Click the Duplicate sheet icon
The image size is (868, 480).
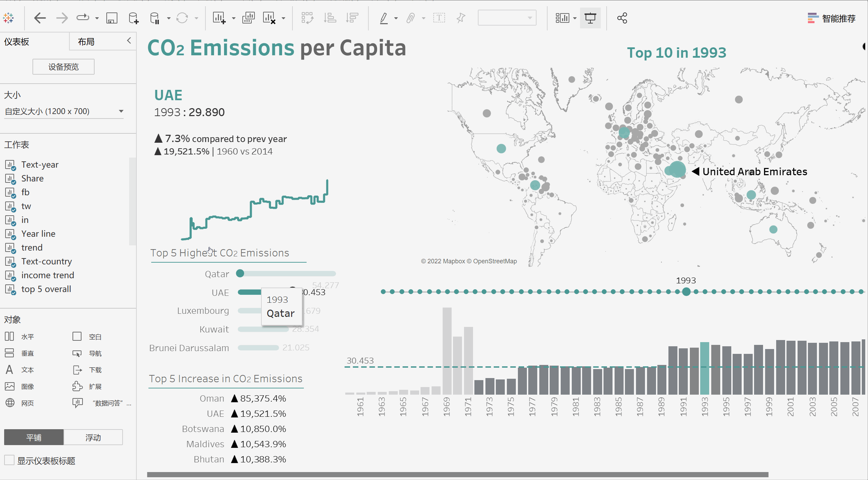pyautogui.click(x=249, y=18)
